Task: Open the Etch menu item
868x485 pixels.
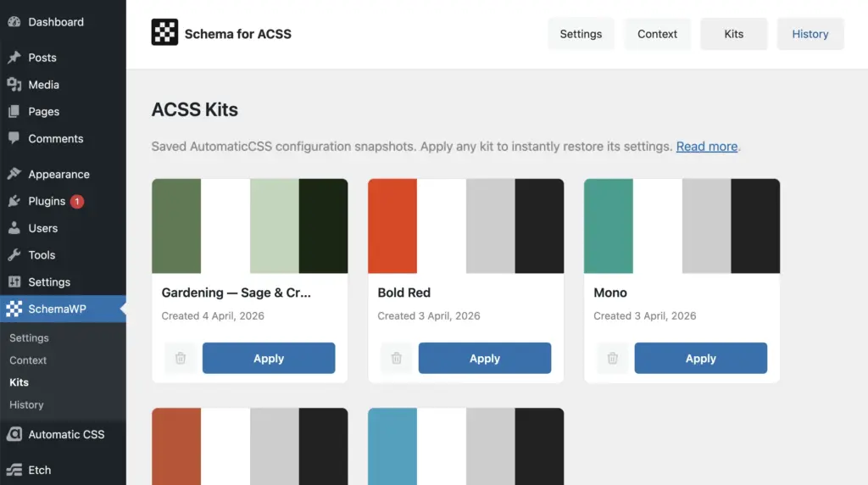Action: tap(63, 470)
